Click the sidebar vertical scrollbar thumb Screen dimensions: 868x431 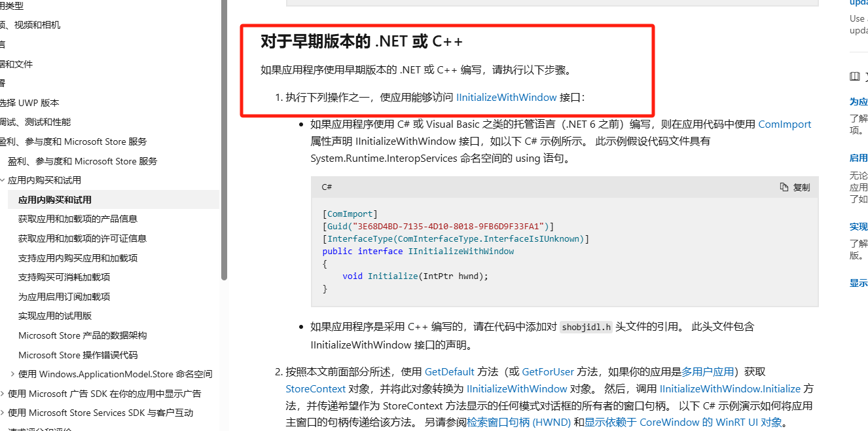[x=224, y=140]
